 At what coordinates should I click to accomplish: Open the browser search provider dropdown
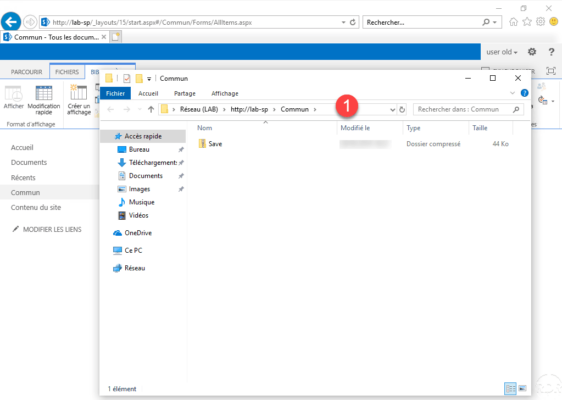(495, 22)
